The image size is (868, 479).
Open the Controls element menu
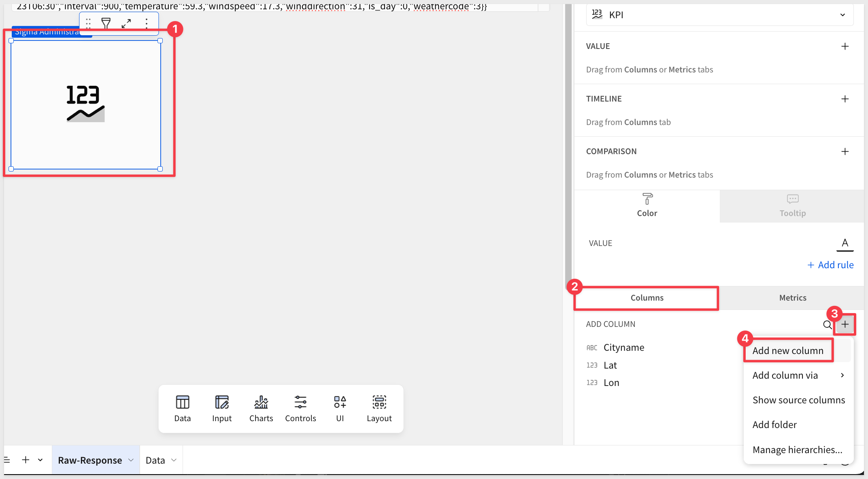(300, 409)
